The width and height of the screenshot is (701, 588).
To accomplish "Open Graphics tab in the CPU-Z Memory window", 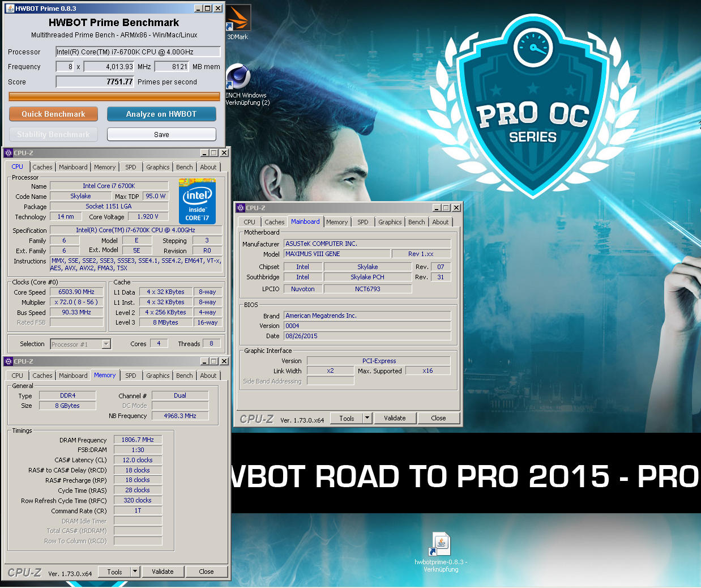I will (x=157, y=376).
